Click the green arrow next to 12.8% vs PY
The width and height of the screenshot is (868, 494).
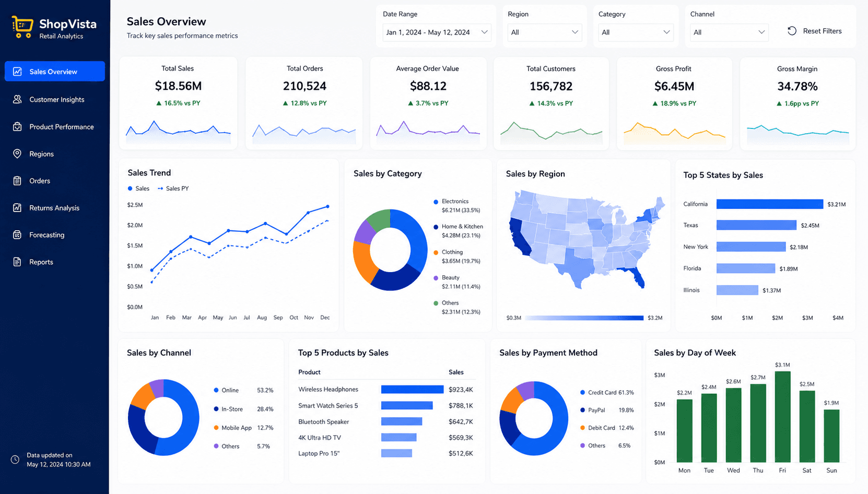[x=285, y=103]
